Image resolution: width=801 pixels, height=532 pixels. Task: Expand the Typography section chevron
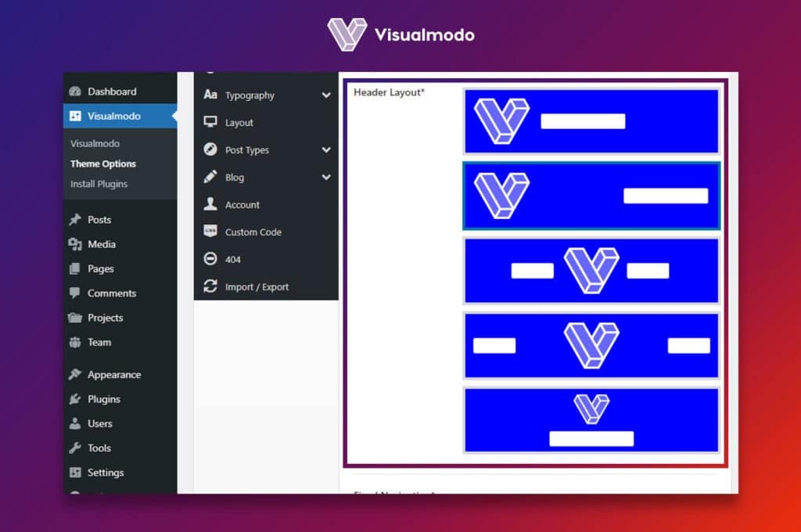click(327, 95)
